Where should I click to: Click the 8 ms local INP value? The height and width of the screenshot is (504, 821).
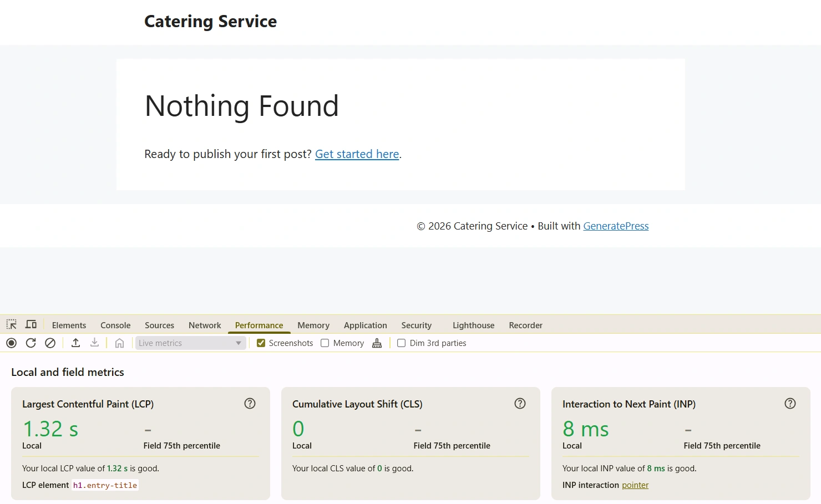(x=586, y=429)
